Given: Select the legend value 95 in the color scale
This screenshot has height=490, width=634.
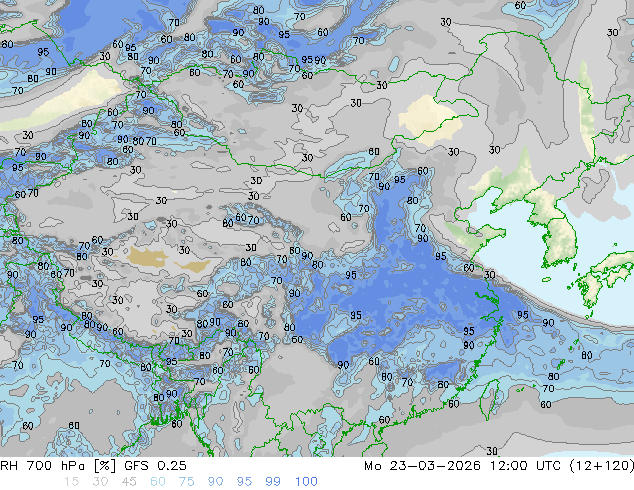Looking at the screenshot, I should point(244,482).
